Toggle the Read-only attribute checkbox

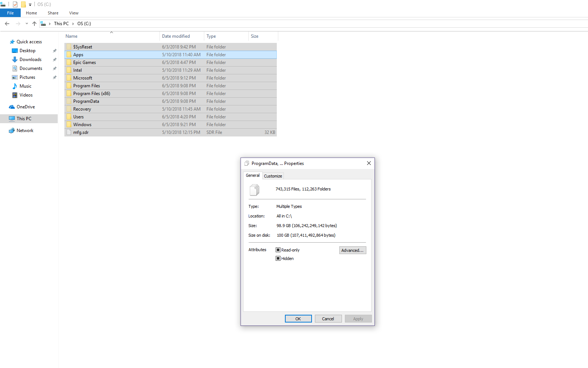pos(278,250)
